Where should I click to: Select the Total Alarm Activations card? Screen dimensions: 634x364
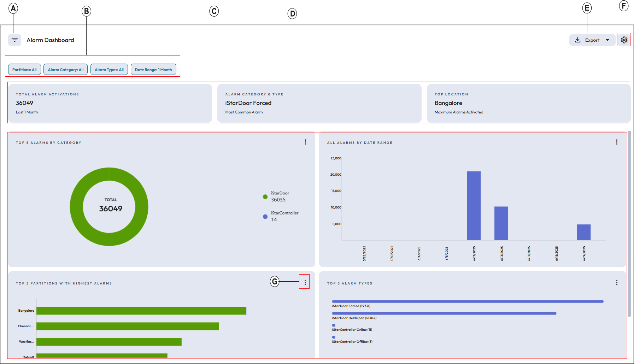pos(110,103)
